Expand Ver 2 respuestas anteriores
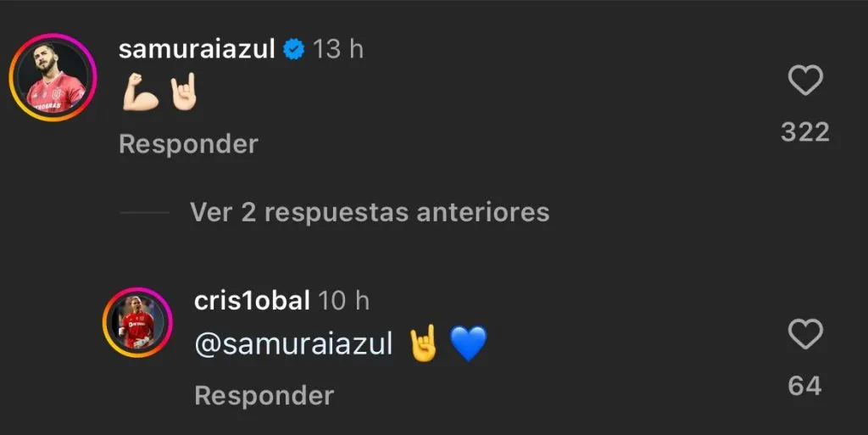The image size is (868, 435). 370,213
